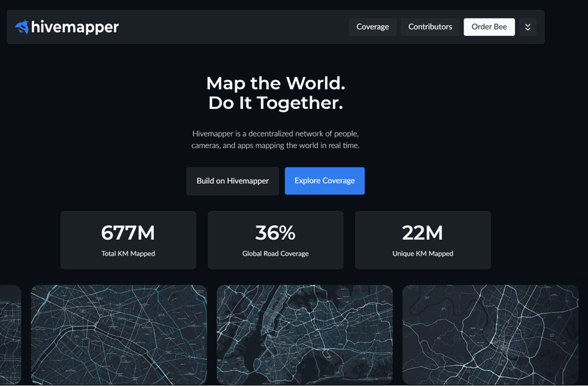Click the Unique KM Mapped label
Screen dimensions: 588x386
point(423,253)
